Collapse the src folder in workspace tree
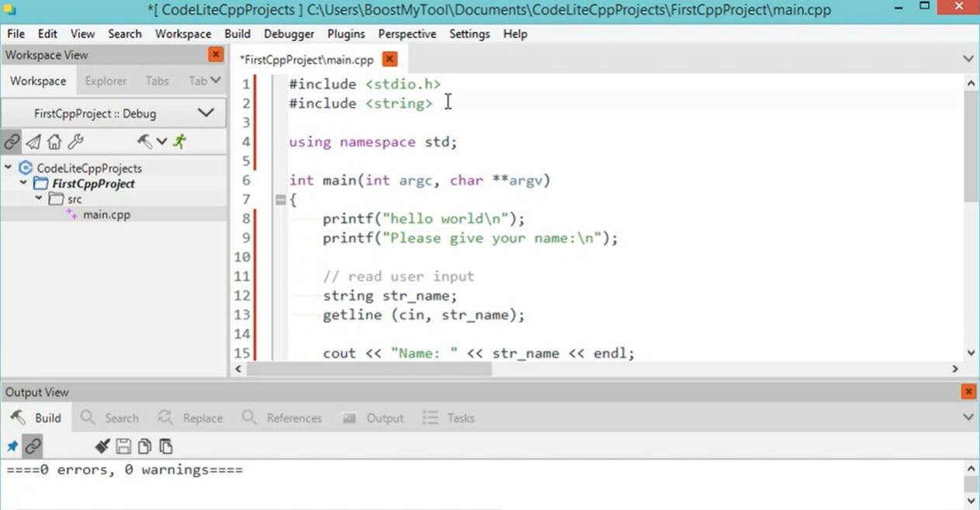Viewport: 980px width, 510px height. click(38, 199)
